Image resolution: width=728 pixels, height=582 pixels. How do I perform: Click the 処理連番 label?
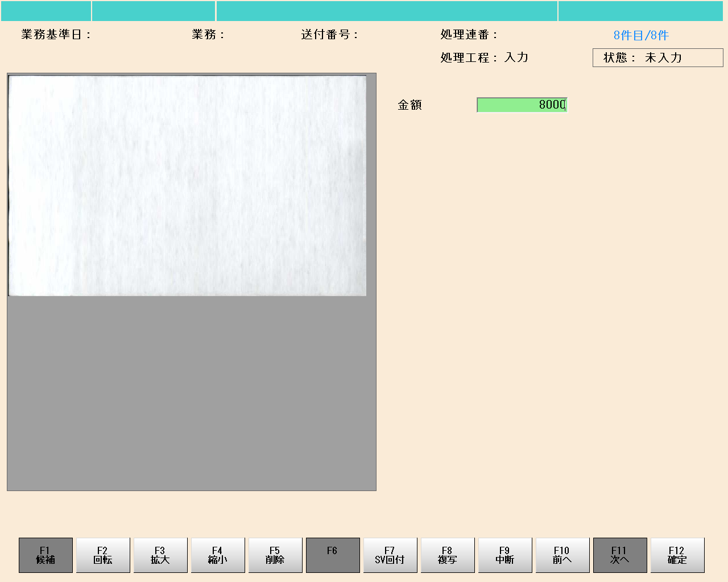pyautogui.click(x=469, y=35)
